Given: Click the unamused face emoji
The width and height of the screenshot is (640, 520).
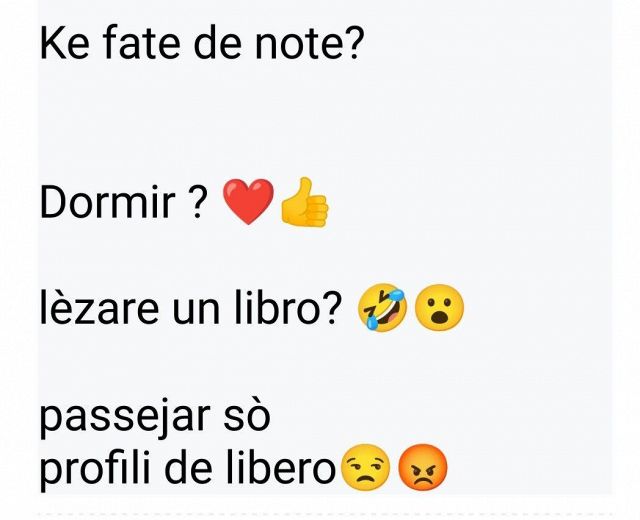Looking at the screenshot, I should [364, 467].
